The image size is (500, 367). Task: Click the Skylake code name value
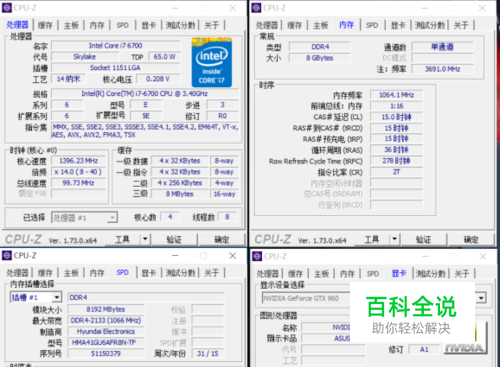click(x=85, y=57)
